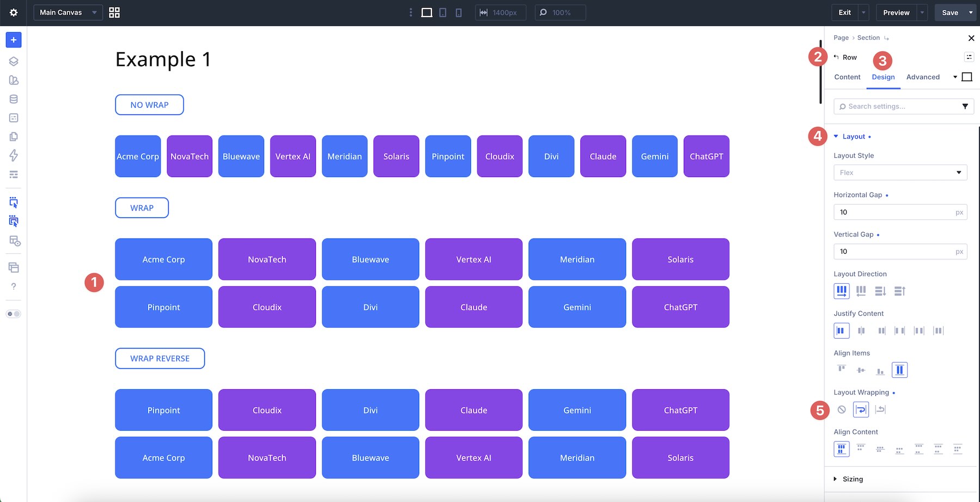
Task: Select the click-mode cursor icon in sidebar
Action: click(14, 203)
